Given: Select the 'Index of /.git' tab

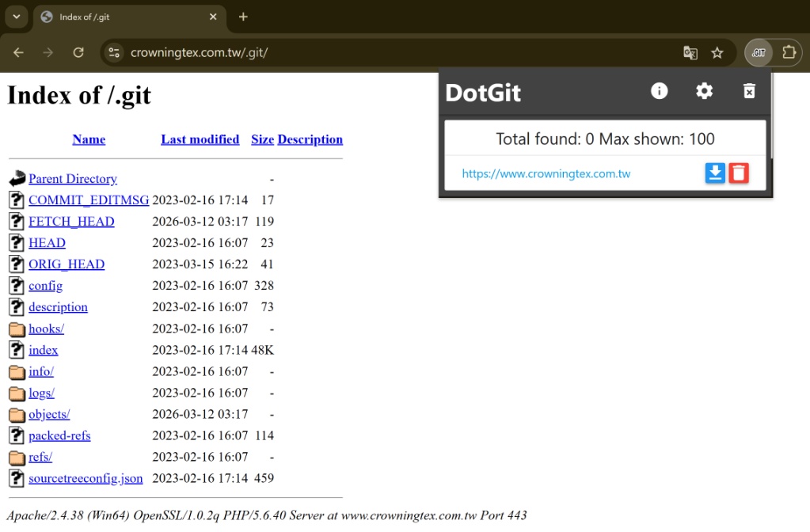Looking at the screenshot, I should pos(129,17).
